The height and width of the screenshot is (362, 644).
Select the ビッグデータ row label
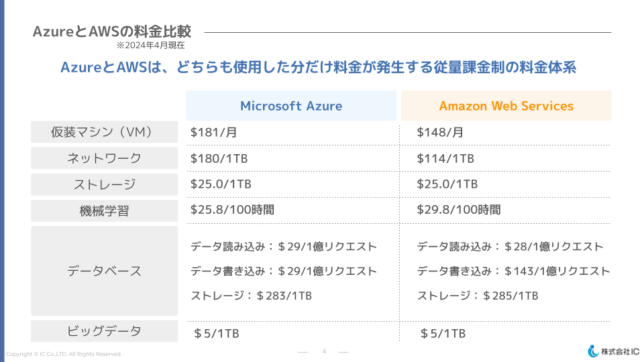(x=104, y=331)
